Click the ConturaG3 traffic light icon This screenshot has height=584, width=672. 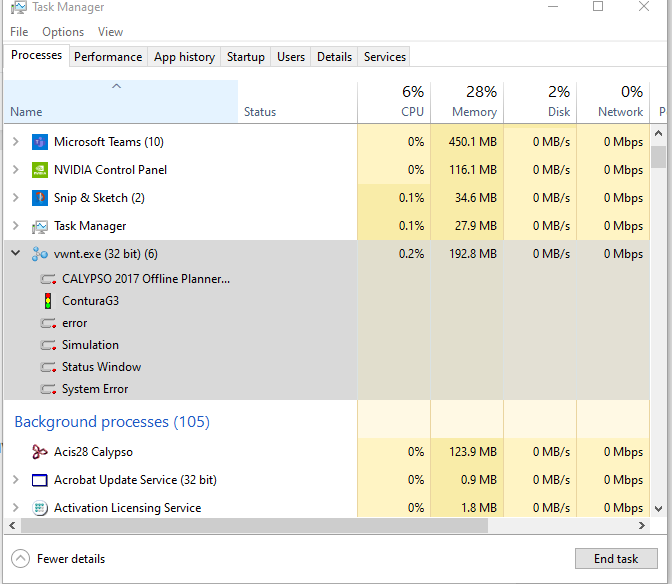pos(48,301)
